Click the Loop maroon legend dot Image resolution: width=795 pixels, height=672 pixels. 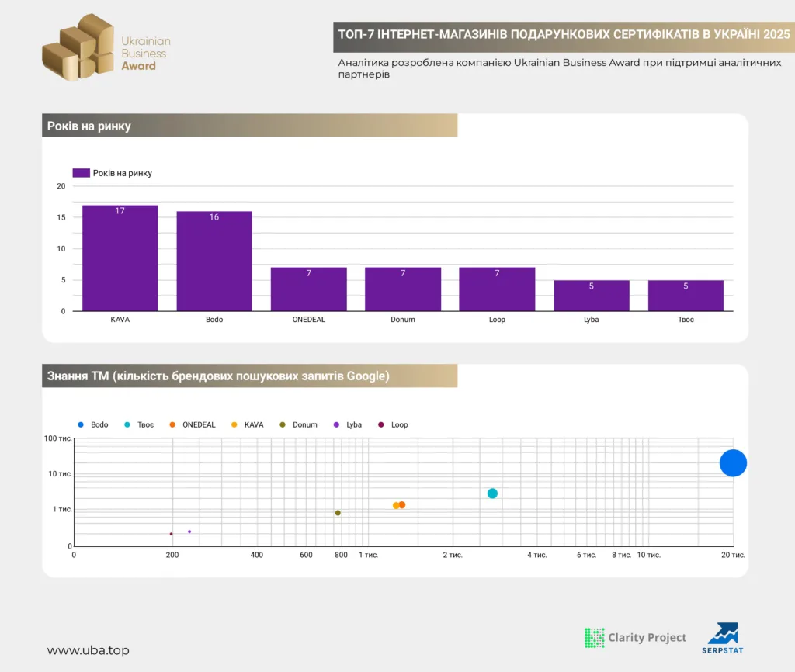tap(380, 424)
